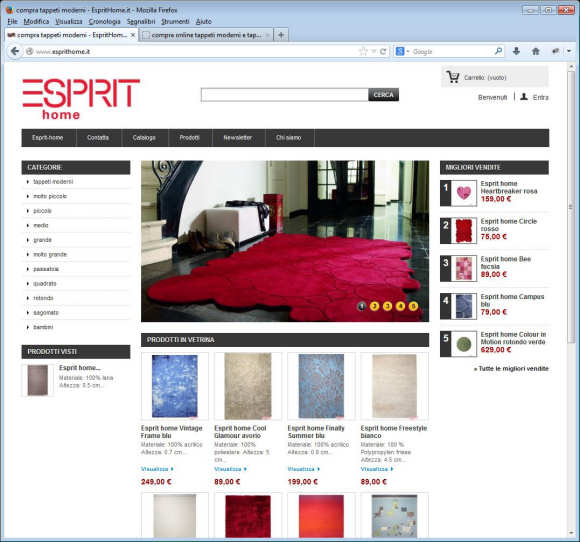Click Visualizza under Freestyle bianco
This screenshot has height=542, width=580.
[x=377, y=469]
